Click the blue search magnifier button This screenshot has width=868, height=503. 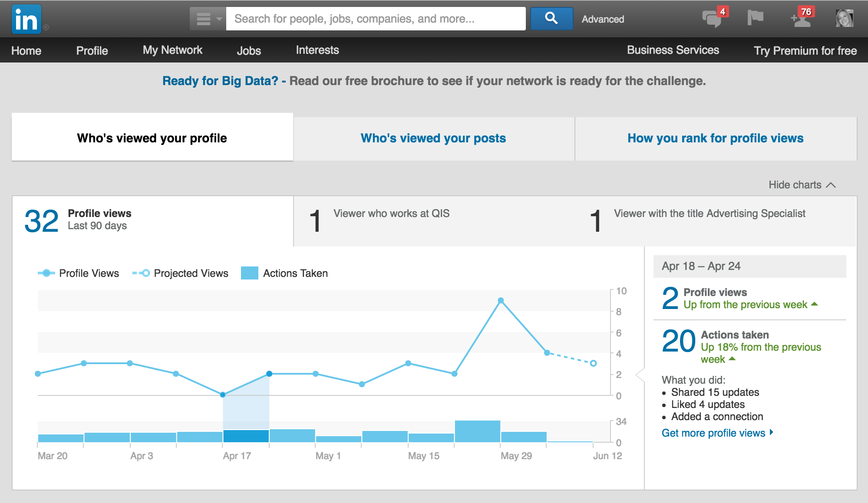tap(551, 19)
